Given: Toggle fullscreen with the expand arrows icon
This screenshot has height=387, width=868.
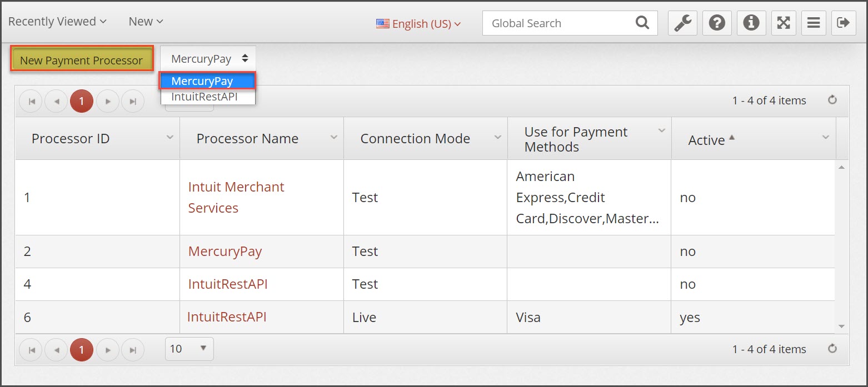Looking at the screenshot, I should click(783, 23).
